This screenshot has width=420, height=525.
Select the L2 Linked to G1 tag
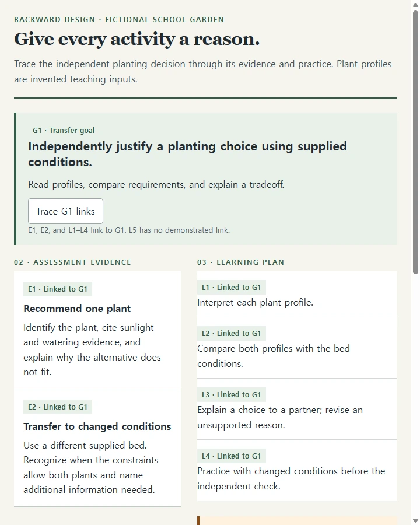[232, 334]
